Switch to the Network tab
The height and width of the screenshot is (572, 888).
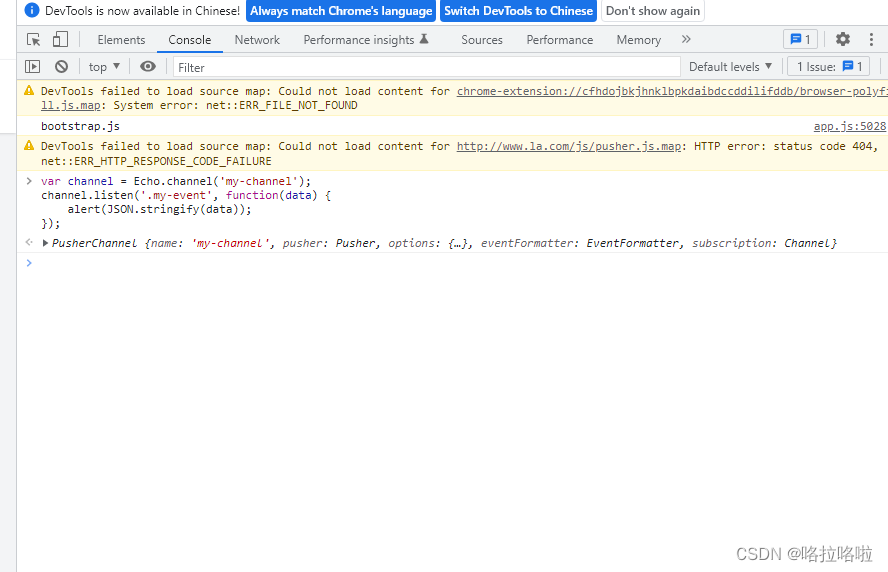point(257,40)
